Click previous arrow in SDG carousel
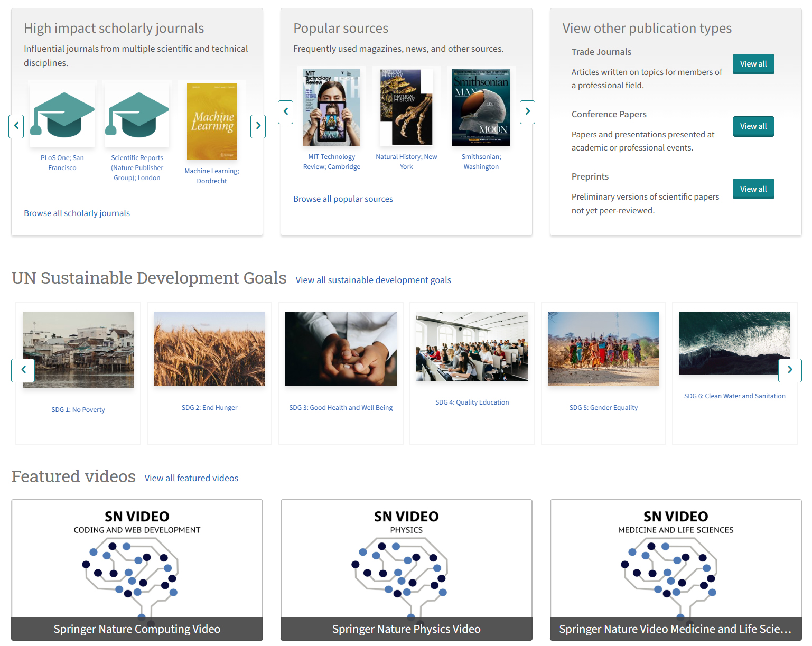 pos(23,370)
